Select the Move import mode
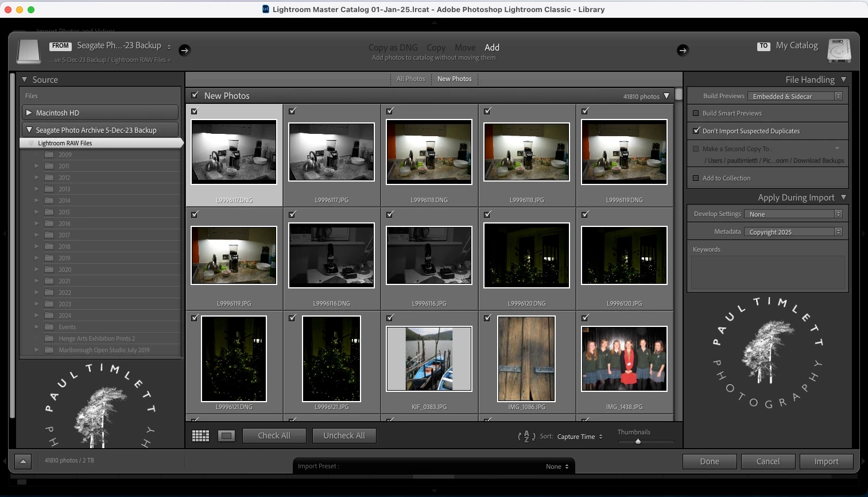This screenshot has height=497, width=868. (x=465, y=48)
